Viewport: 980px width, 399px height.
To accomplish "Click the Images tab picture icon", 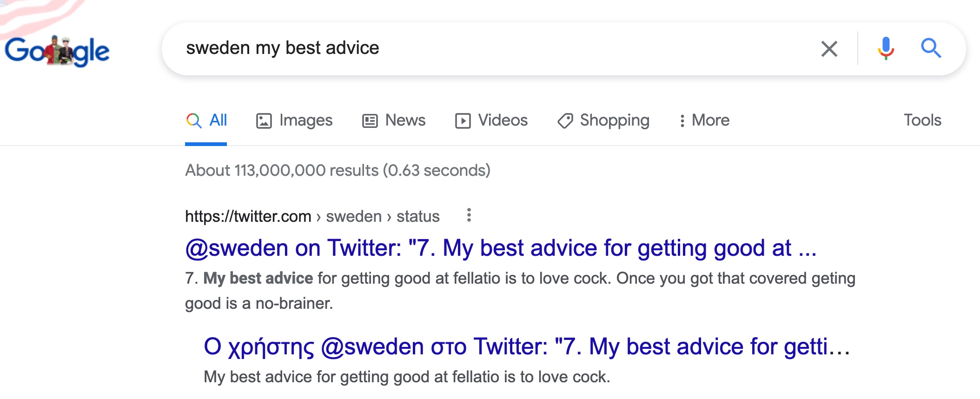I will click(x=264, y=121).
